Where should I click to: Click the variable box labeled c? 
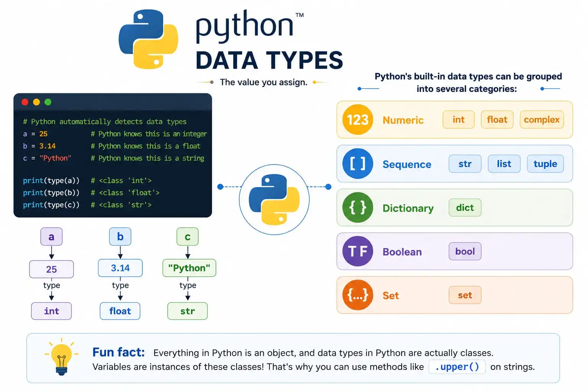click(x=188, y=237)
